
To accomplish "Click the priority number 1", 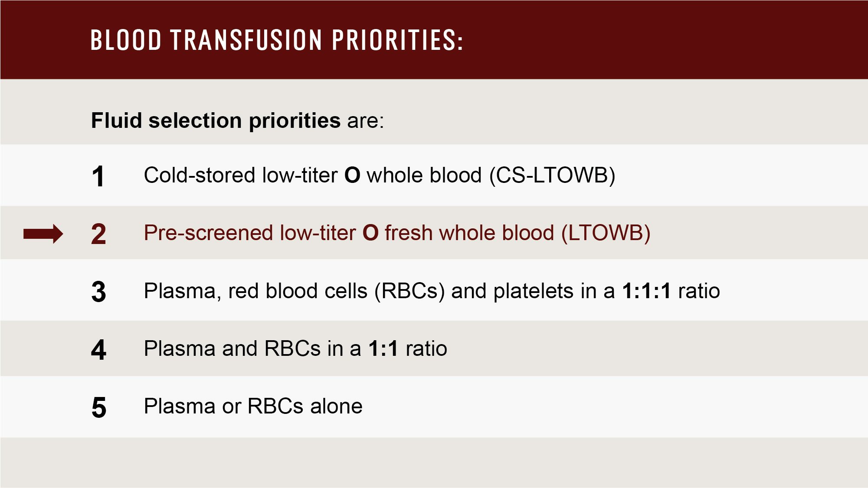I will click(98, 176).
